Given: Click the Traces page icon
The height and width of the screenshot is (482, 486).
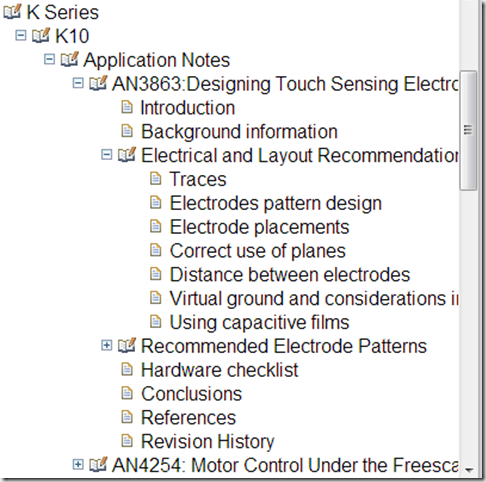Looking at the screenshot, I should tap(155, 179).
